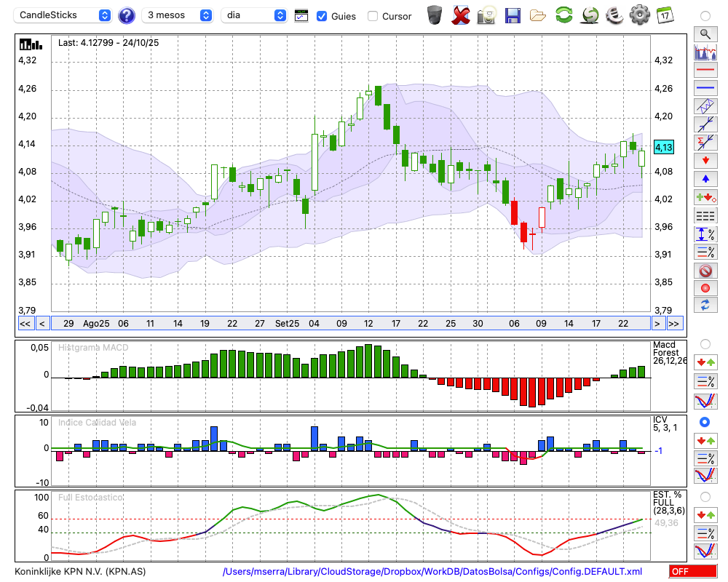728x582 pixels.
Task: Click the red prohibition delete icon
Action: pos(705,270)
